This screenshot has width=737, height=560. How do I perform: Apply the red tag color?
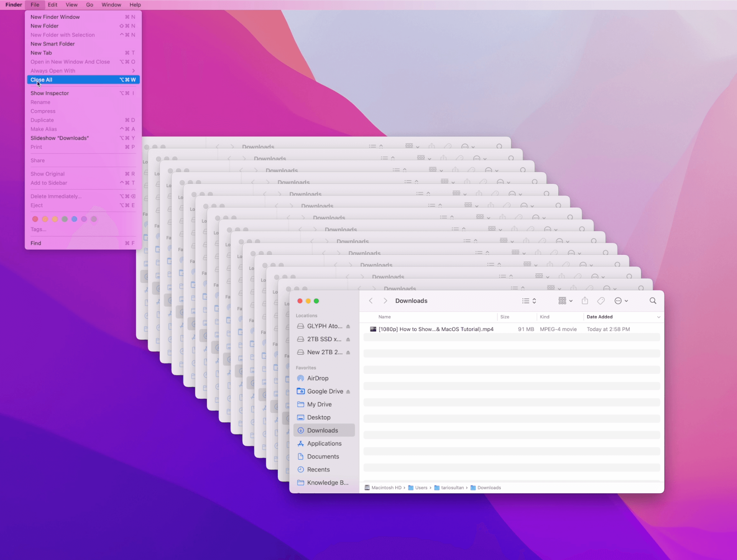coord(35,219)
